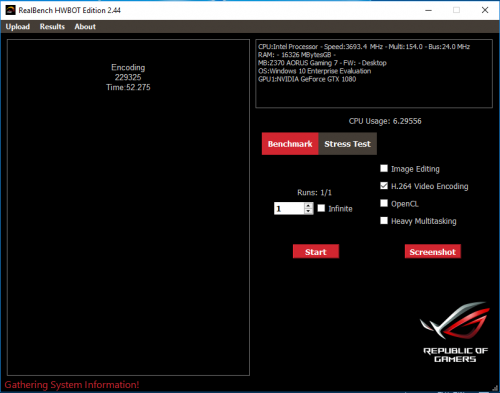Open the About menu
The width and height of the screenshot is (500, 393).
point(85,27)
